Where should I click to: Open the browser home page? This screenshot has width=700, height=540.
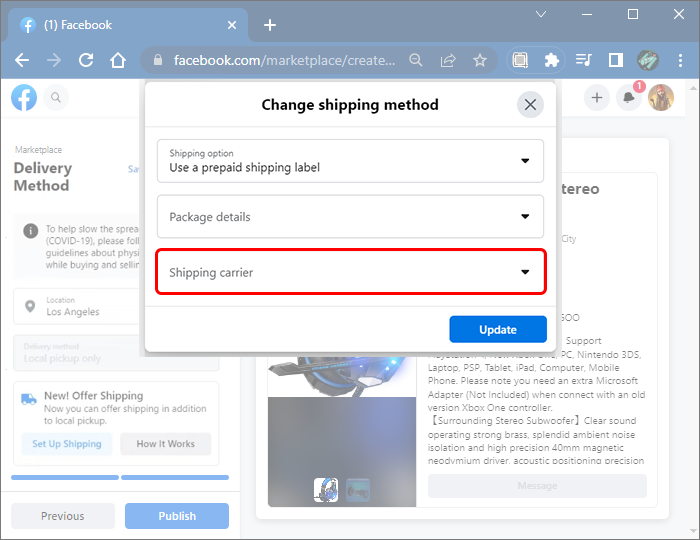click(x=118, y=60)
